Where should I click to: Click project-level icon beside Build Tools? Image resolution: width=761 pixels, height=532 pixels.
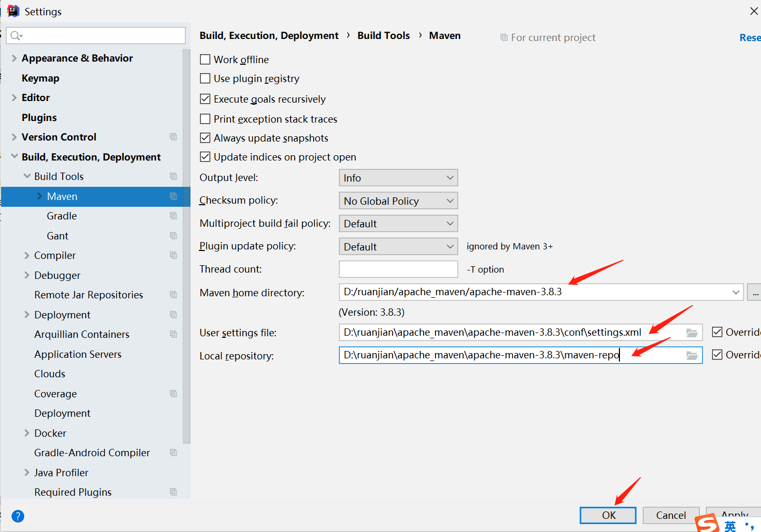(173, 176)
